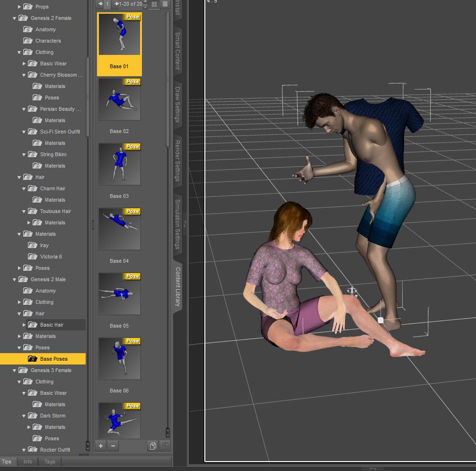The width and height of the screenshot is (476, 471).
Task: Open the Render Settings side tab
Action: 177,160
